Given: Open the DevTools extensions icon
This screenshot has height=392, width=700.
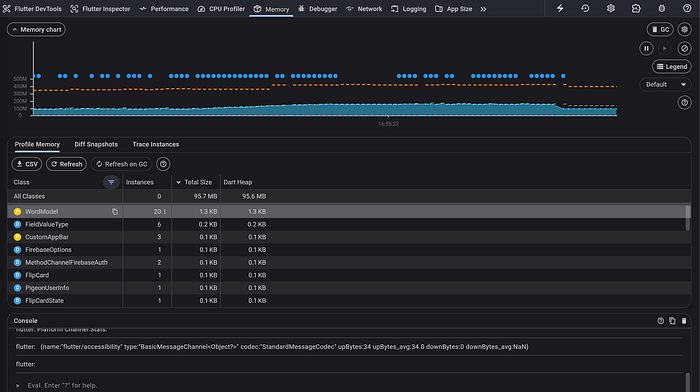Looking at the screenshot, I should [x=636, y=8].
